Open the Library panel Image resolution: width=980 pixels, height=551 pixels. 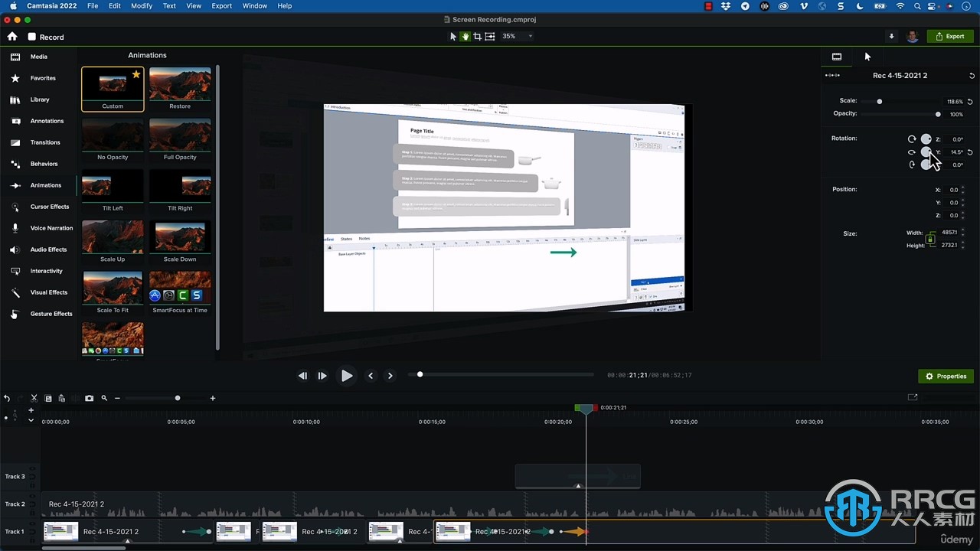(38, 99)
